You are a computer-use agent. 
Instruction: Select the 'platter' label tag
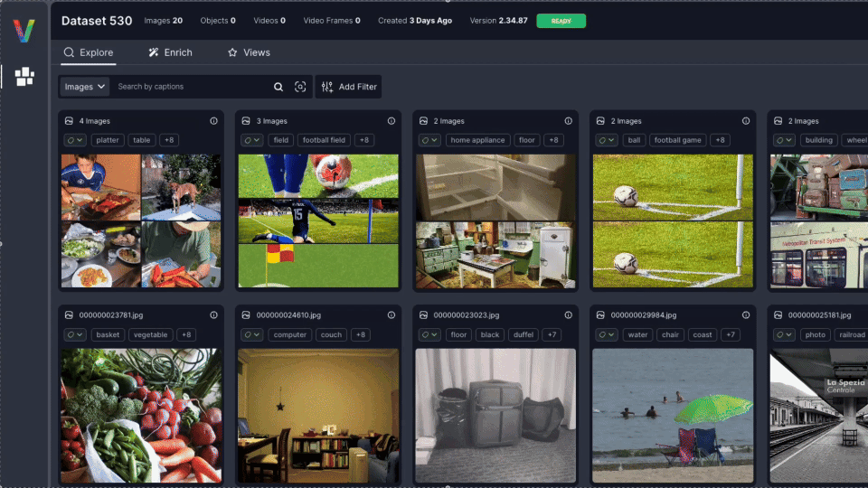tap(108, 140)
